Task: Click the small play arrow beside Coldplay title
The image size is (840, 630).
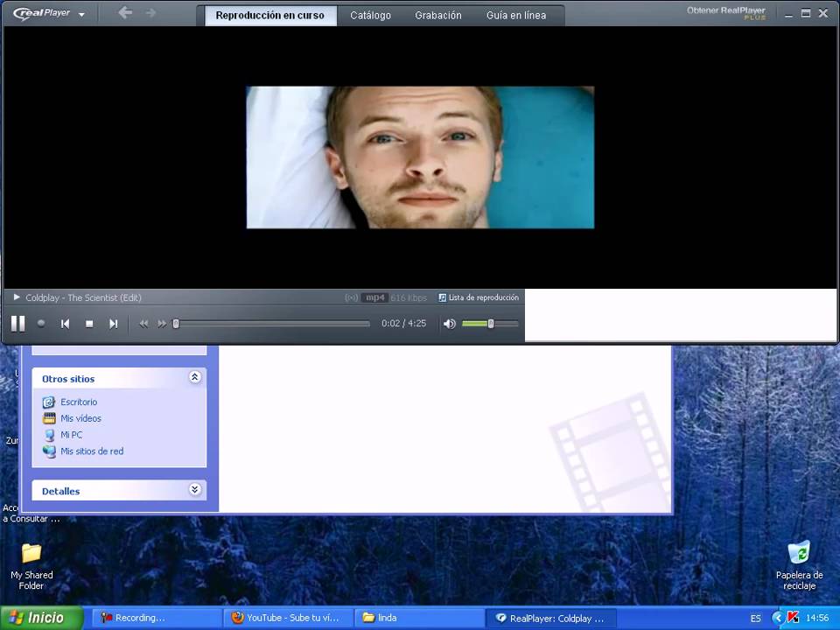Action: [17, 297]
